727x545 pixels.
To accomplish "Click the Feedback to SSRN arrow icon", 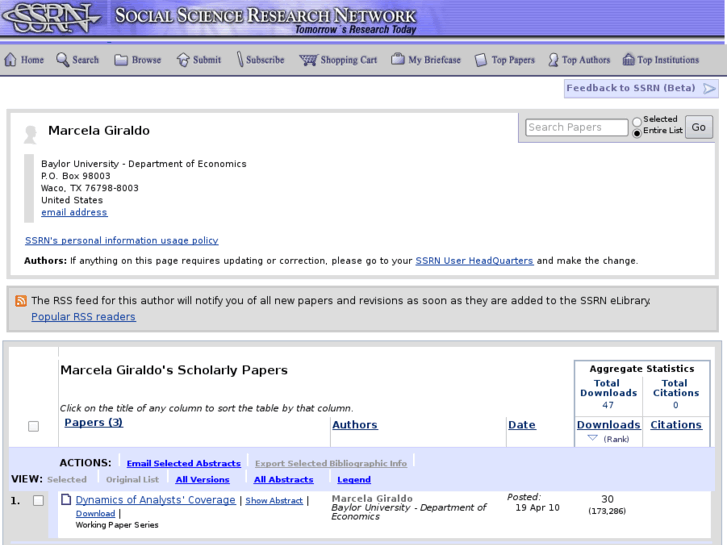I will point(709,89).
